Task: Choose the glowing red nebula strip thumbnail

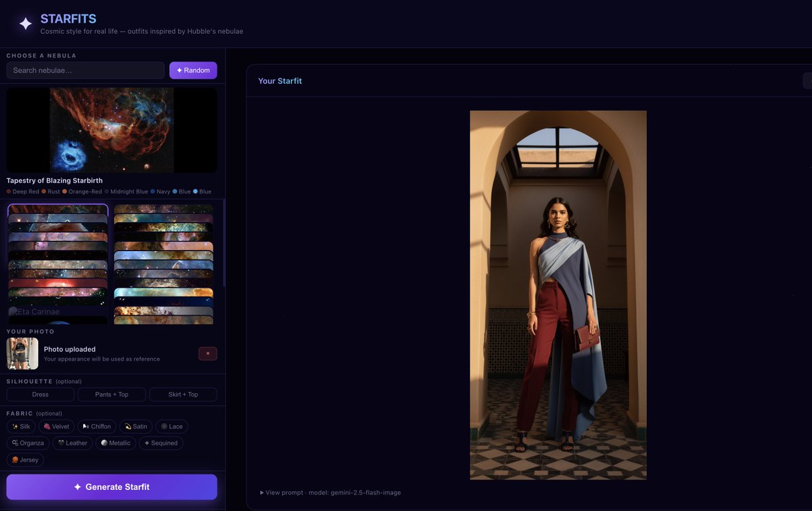Action: 58,283
